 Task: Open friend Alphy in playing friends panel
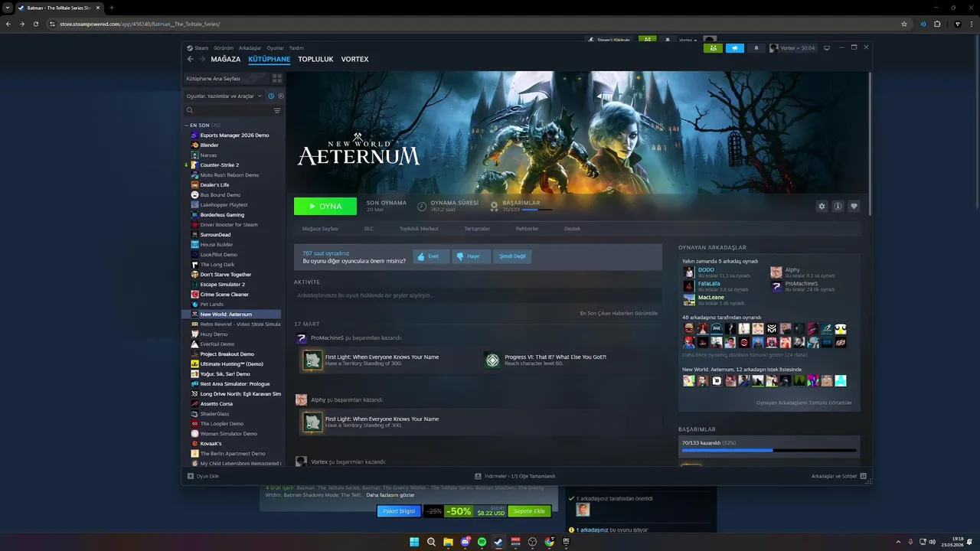[x=776, y=272]
